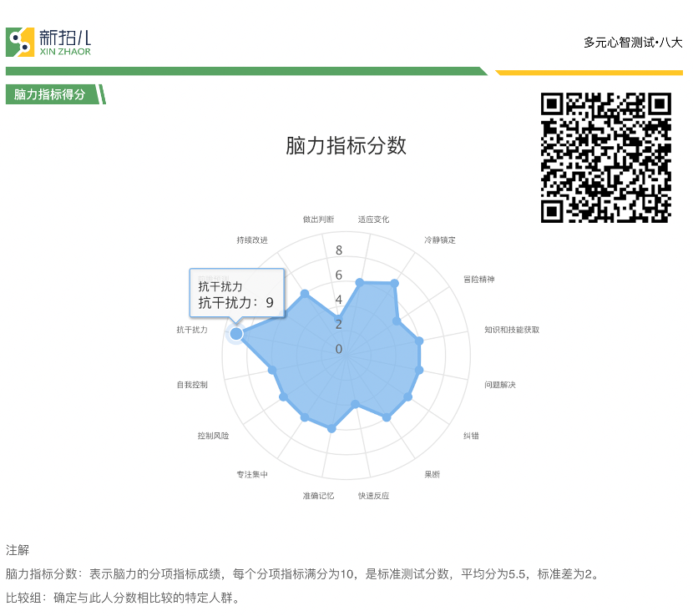Viewport: 693px width, 616px height.
Task: Click the data point on 纠错 axis
Action: coord(408,397)
